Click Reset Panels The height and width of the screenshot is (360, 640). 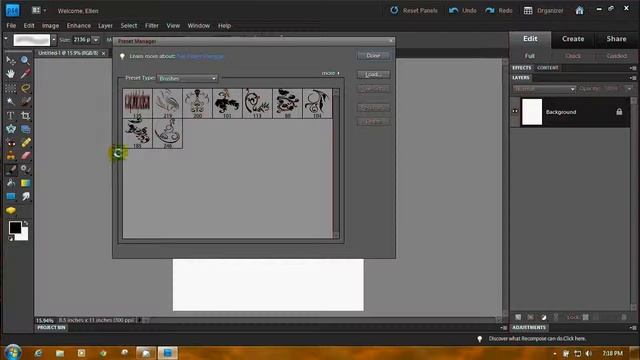tap(414, 11)
